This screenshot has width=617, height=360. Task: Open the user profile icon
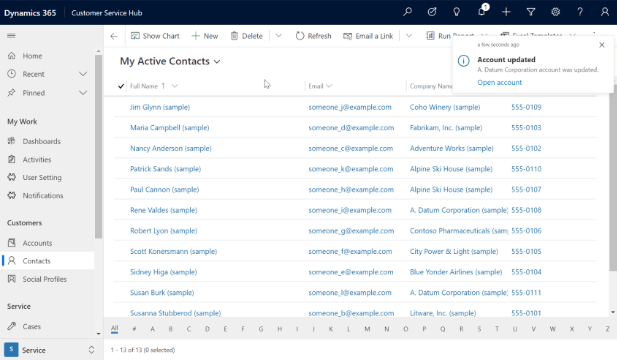(605, 12)
